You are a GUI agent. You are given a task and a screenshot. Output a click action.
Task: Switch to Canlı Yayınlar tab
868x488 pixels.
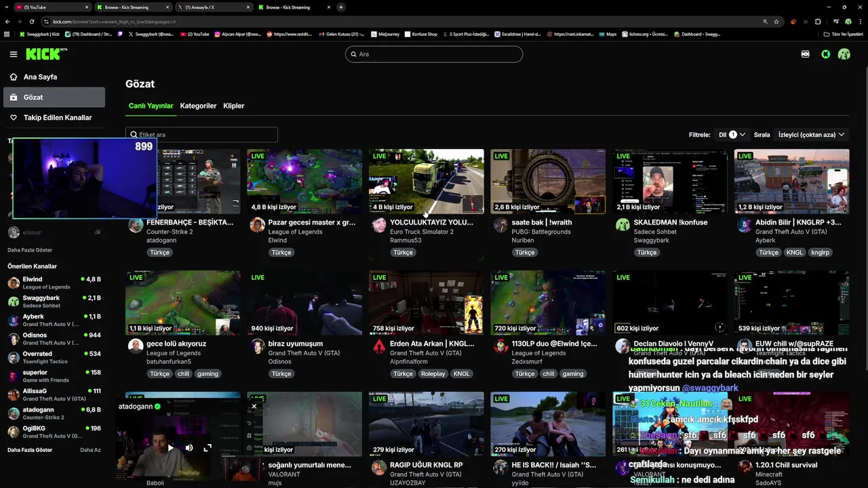151,106
